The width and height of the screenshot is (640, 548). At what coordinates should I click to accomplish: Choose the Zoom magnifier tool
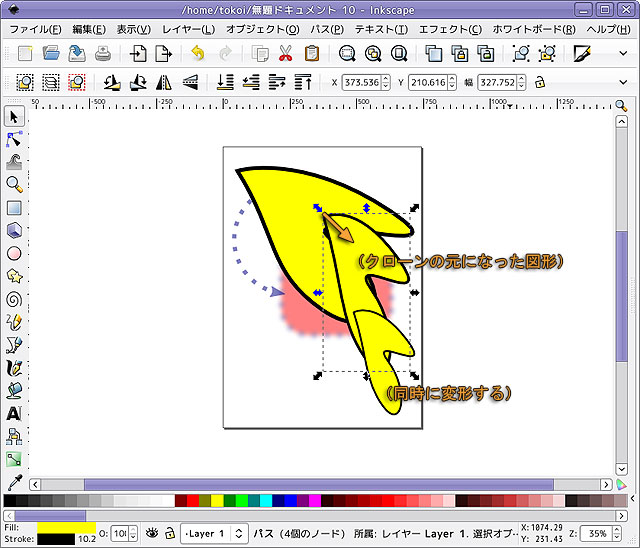(x=14, y=185)
